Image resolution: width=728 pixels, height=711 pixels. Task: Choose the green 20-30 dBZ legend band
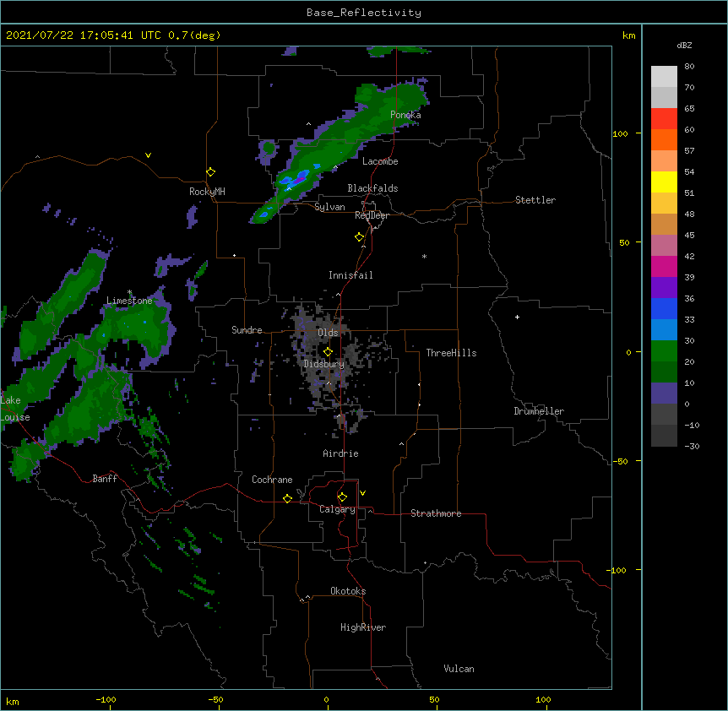pos(664,351)
